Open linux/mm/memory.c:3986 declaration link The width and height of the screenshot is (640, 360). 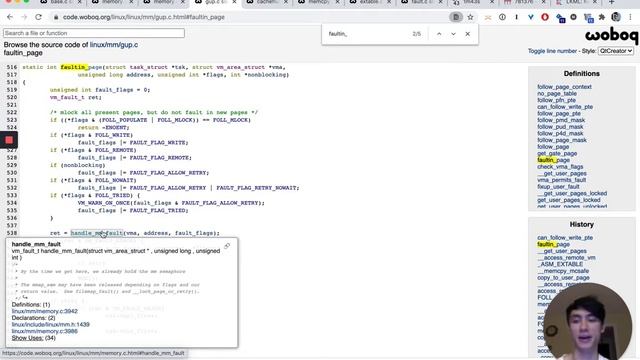(44, 331)
